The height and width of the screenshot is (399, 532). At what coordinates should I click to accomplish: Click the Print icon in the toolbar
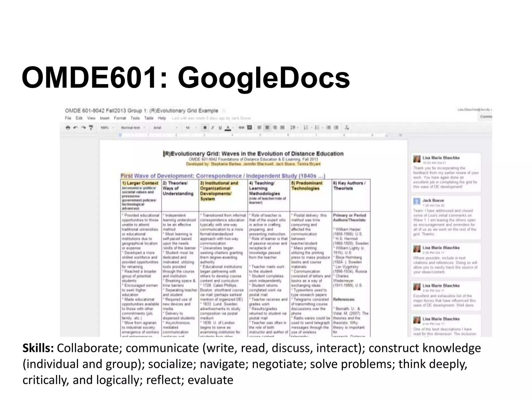click(68, 128)
